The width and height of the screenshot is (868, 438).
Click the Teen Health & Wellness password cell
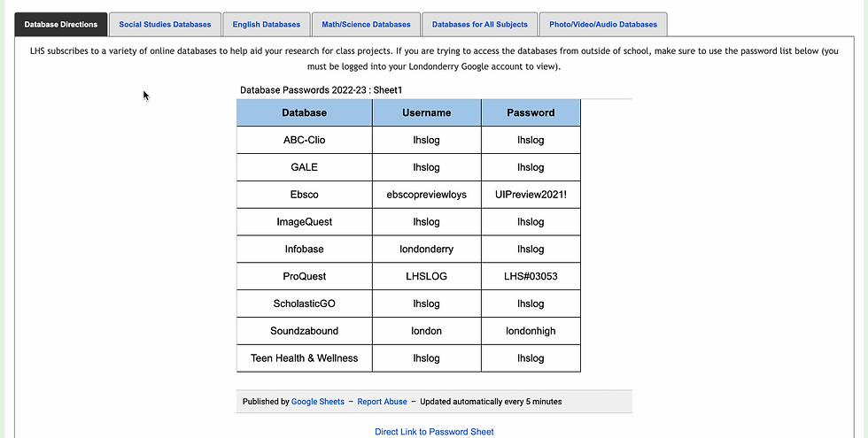[x=531, y=357]
